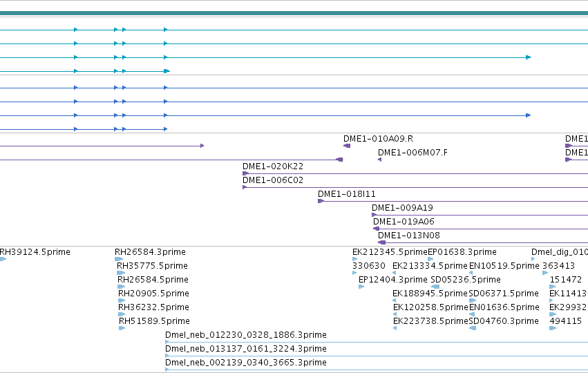The image size is (588, 373).
Task: Click the start glyph of DME1-013N08
Action: tap(381, 242)
